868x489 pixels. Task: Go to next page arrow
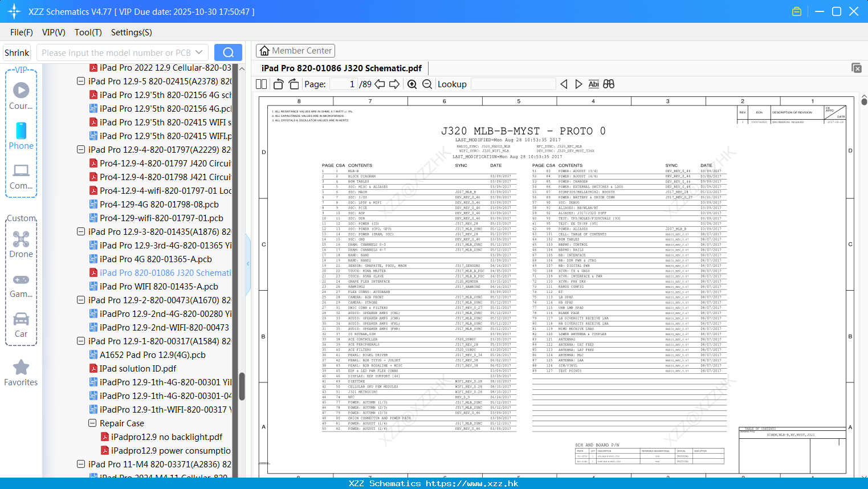[x=394, y=84]
